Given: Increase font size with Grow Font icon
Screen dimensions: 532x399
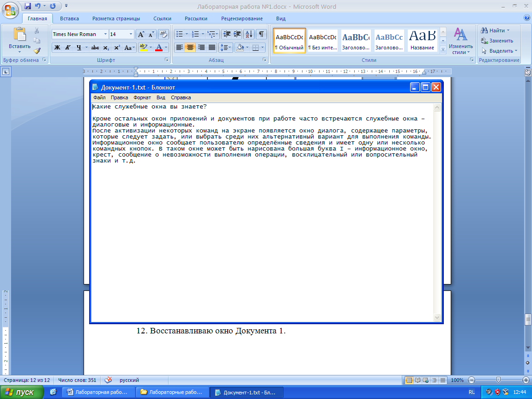Looking at the screenshot, I should coord(141,34).
